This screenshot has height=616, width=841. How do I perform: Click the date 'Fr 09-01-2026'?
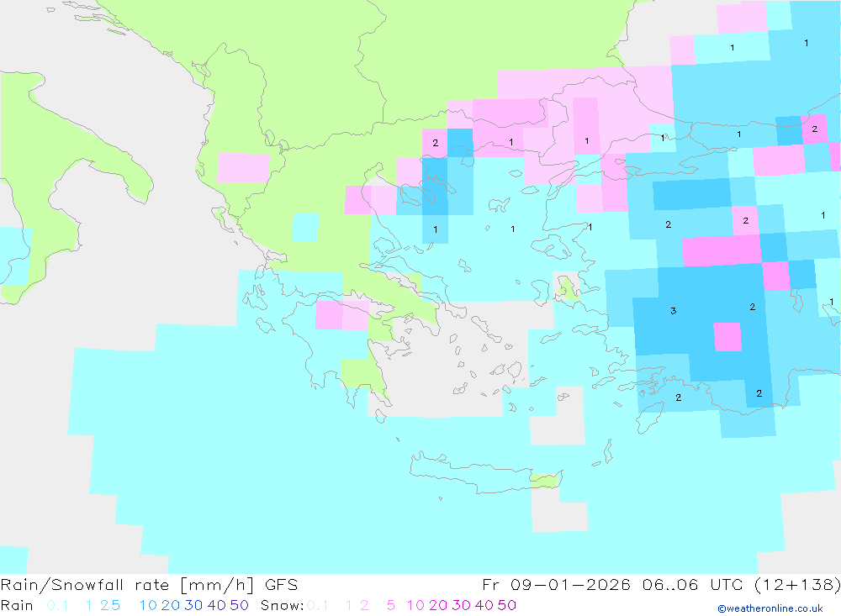pos(556,585)
